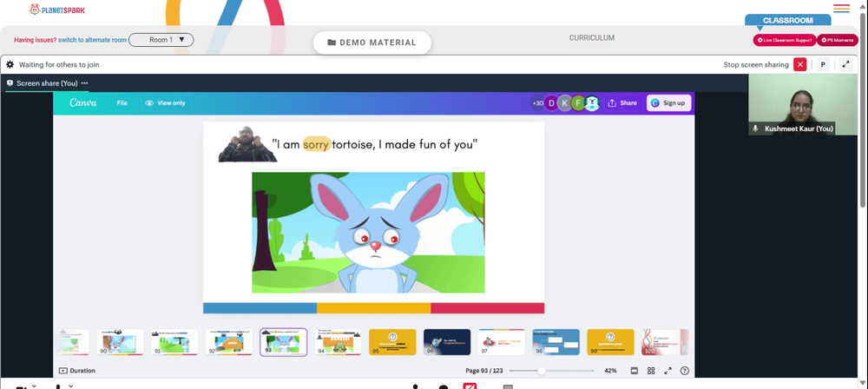Open the Screen share tab's three-dot options
Viewport: 868px width, 389px height.
tap(84, 83)
